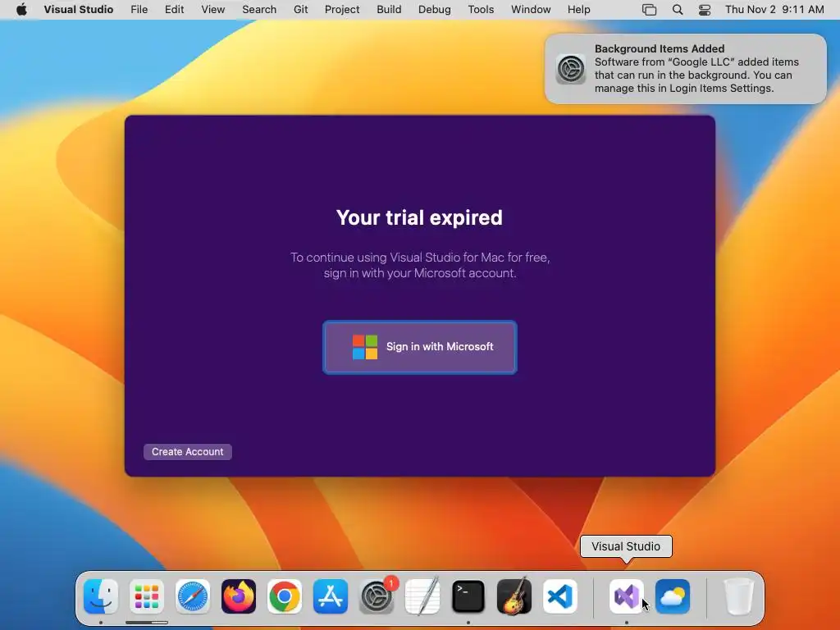Open the Window menu
This screenshot has width=840, height=630.
pyautogui.click(x=531, y=10)
